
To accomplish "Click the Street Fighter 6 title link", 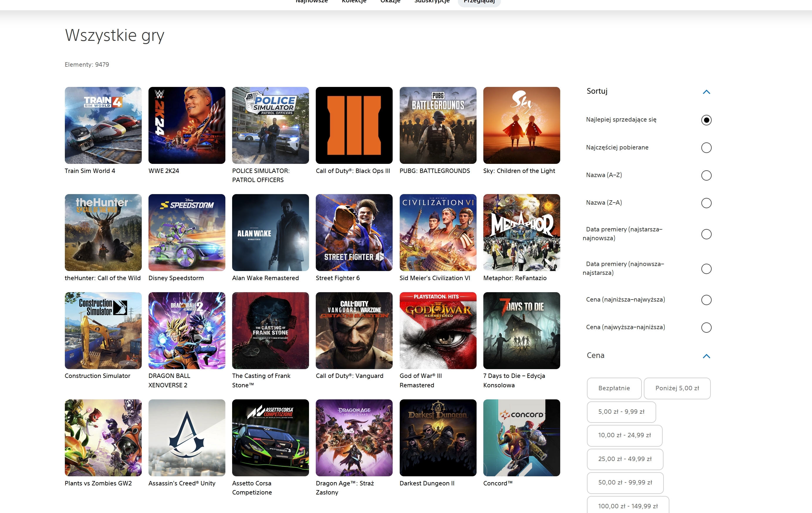I will click(x=337, y=278).
